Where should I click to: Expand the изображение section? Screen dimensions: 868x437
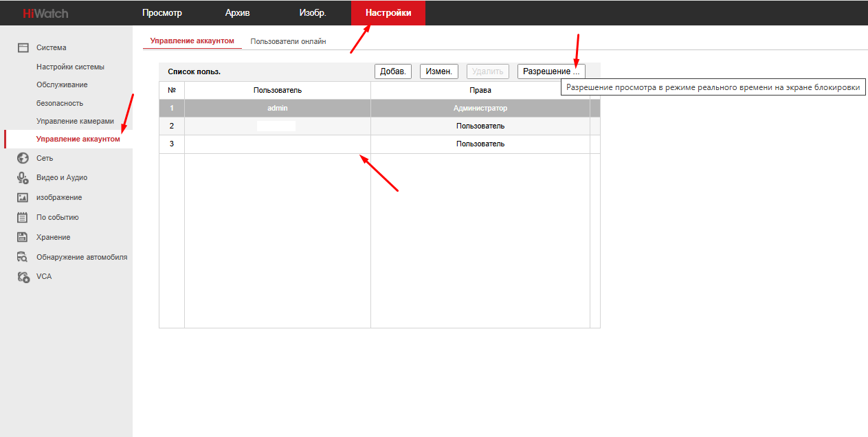[59, 197]
